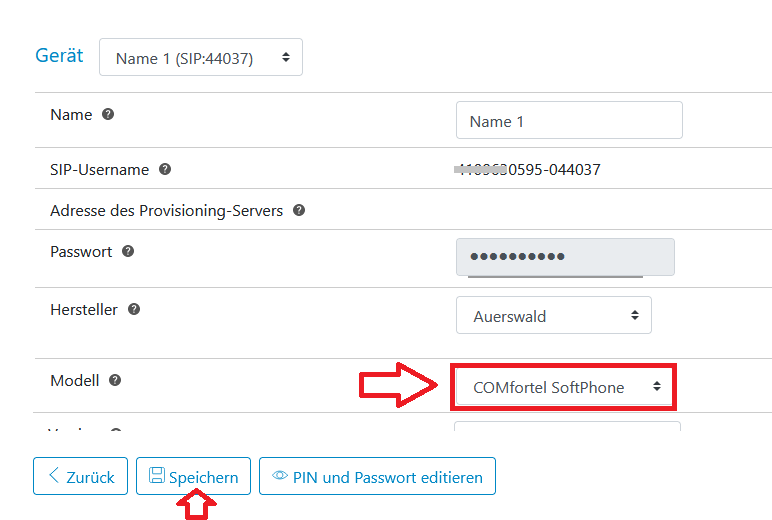
Task: Click the help icon beside Name
Action: pyautogui.click(x=108, y=114)
